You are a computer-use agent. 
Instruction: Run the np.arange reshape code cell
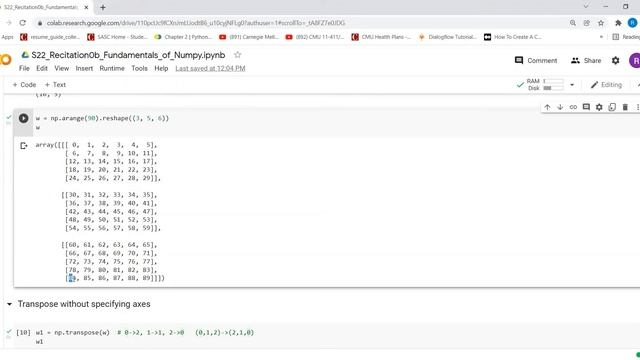pyautogui.click(x=23, y=118)
